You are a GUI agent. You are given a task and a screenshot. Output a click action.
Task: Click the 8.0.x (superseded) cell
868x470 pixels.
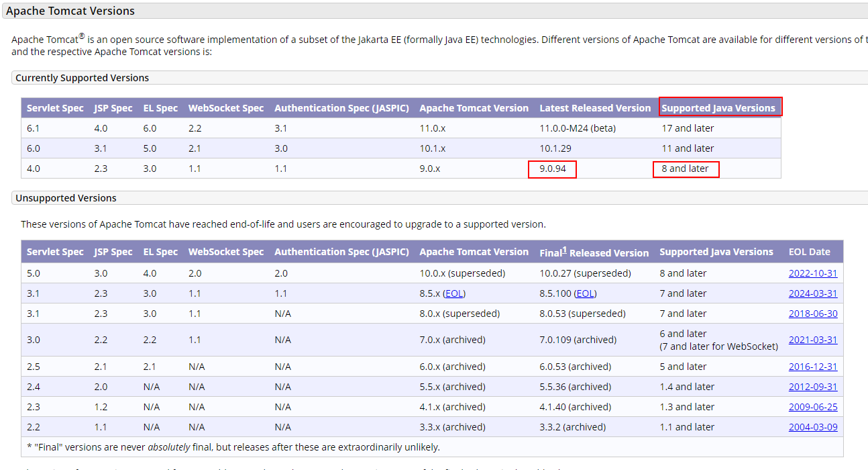(x=459, y=314)
